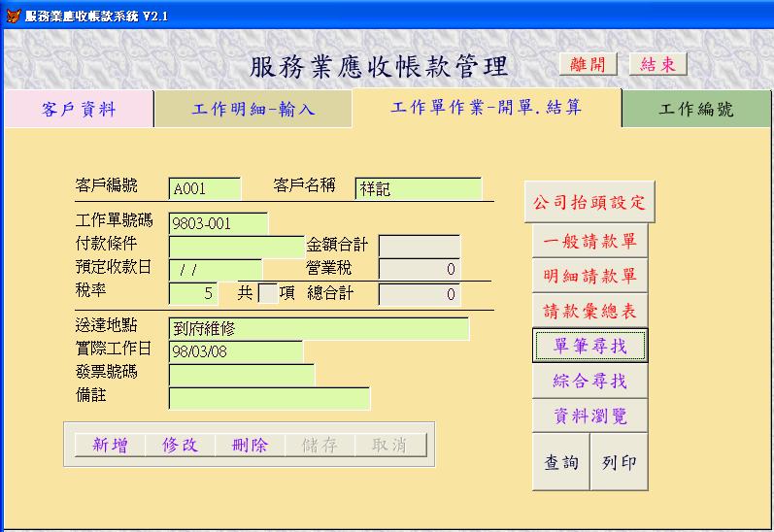Click the window title 服務業應收帳款系統 V2.1

(96, 17)
